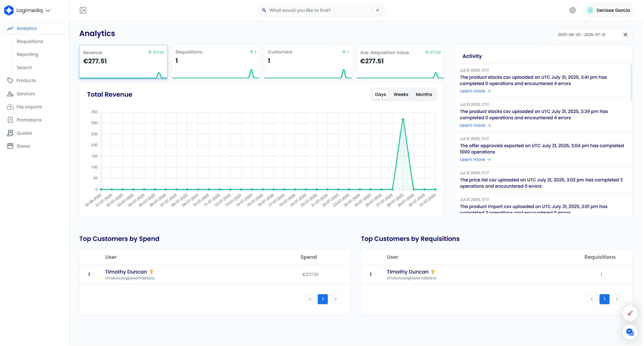Screen dimensions: 644x346
Task: Open File Imports cloud upload icon
Action: click(10, 107)
